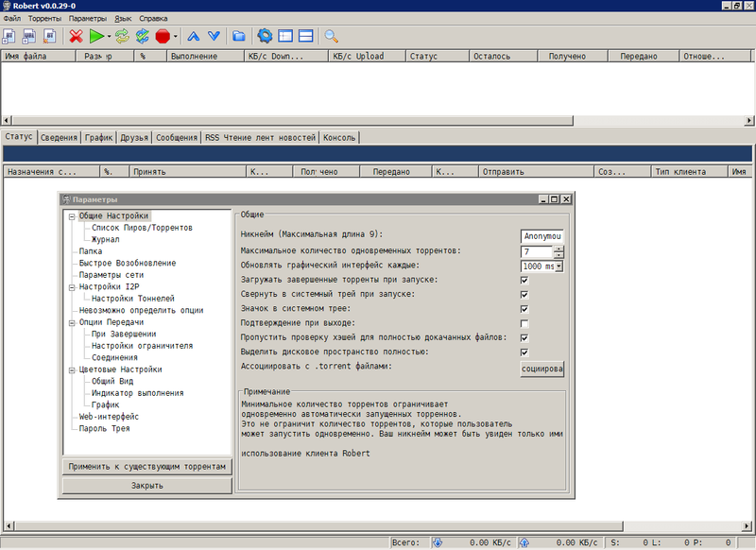The image size is (756, 550).
Task: Switch to the Сообщения tab
Action: click(177, 137)
